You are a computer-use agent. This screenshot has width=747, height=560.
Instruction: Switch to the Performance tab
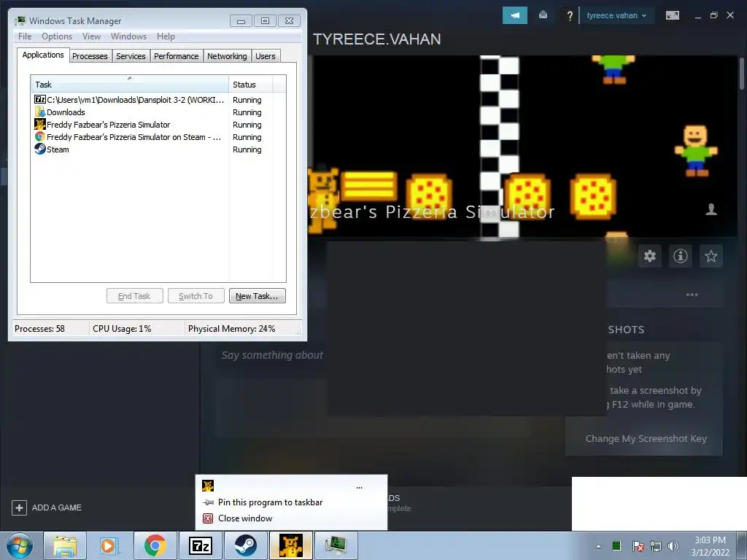[x=177, y=56]
